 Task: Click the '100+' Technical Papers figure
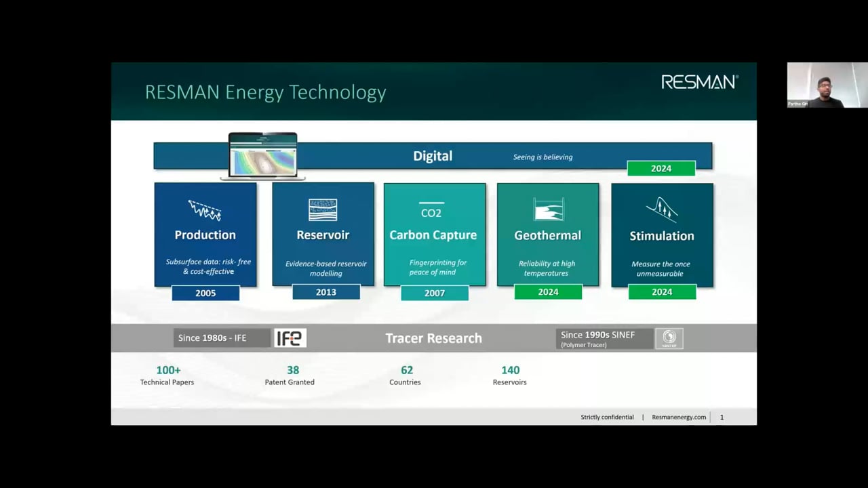click(x=168, y=370)
